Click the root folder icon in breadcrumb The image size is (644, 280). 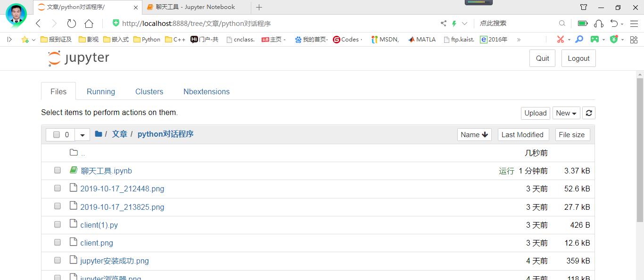(x=99, y=134)
